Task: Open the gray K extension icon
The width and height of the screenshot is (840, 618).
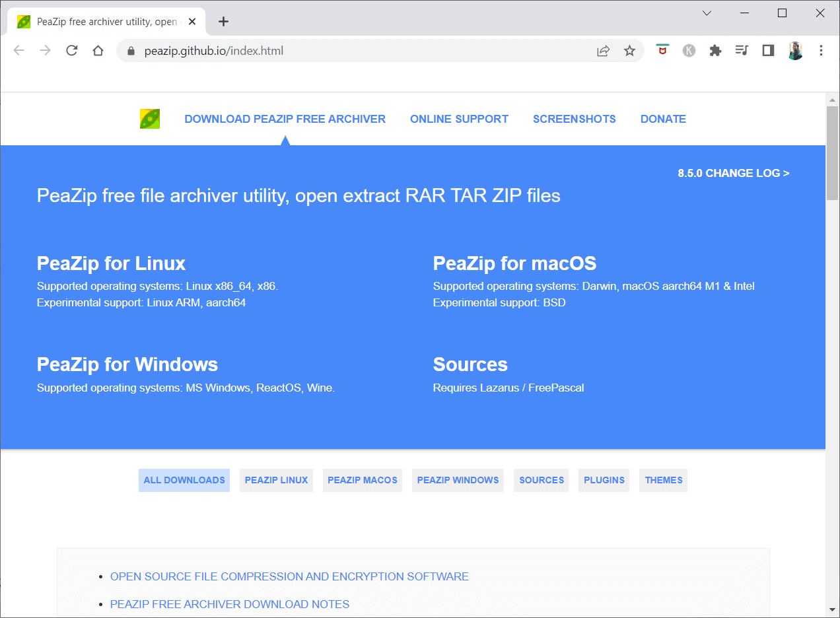Action: coord(689,51)
